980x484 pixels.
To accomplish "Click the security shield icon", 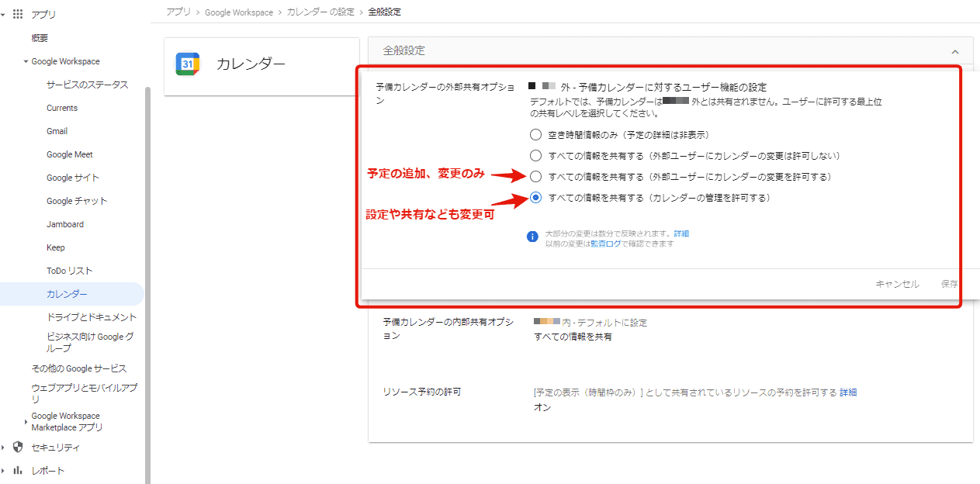I will coord(18,447).
